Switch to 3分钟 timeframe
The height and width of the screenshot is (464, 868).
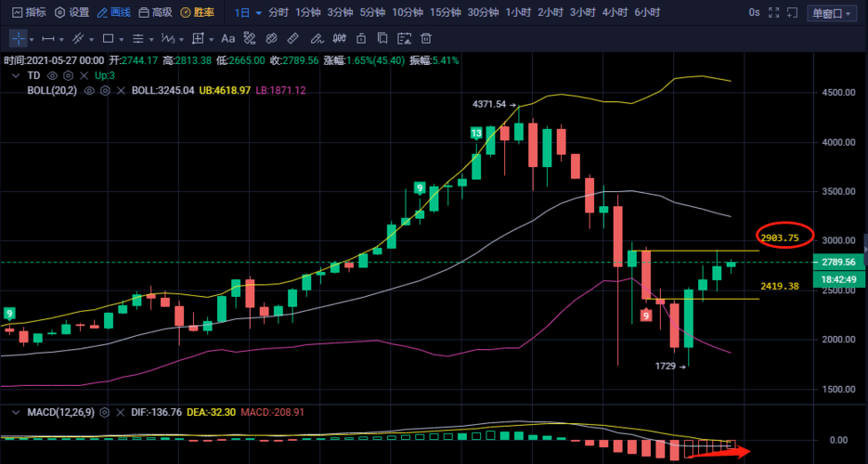(x=341, y=13)
